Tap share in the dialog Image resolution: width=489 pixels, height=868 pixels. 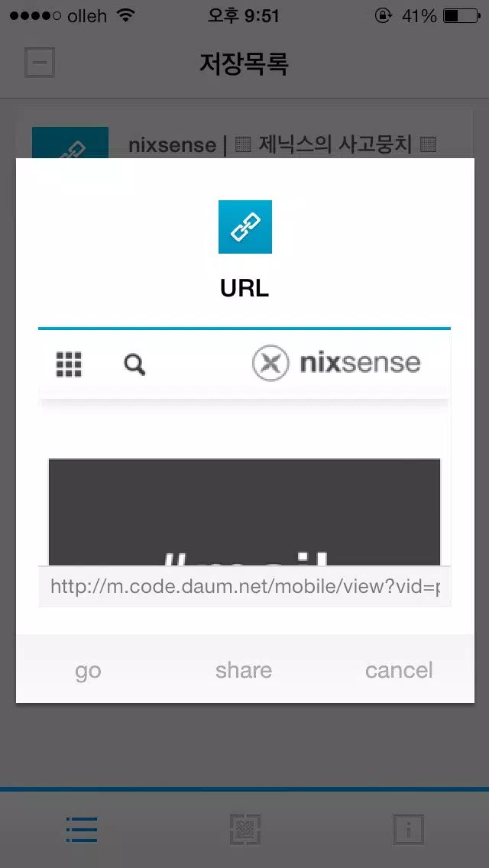(244, 670)
